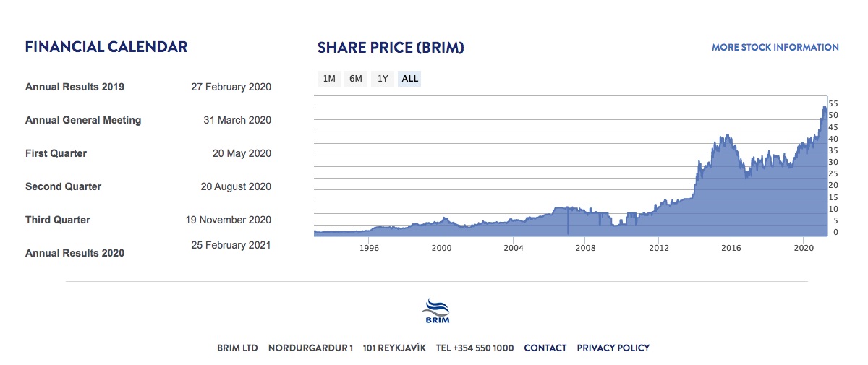Click the telephone number in footer
868x365 pixels.
click(x=475, y=348)
